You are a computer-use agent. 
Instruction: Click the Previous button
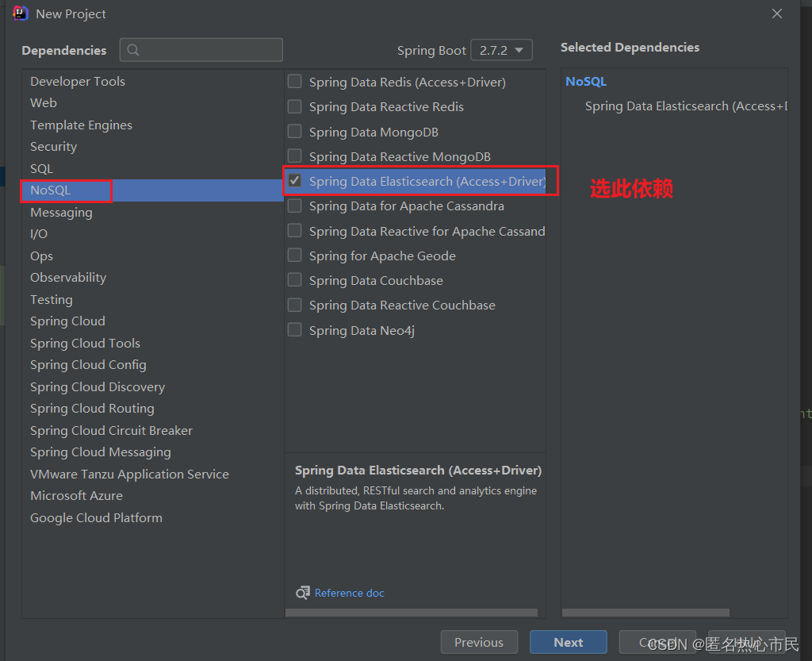[x=479, y=642]
